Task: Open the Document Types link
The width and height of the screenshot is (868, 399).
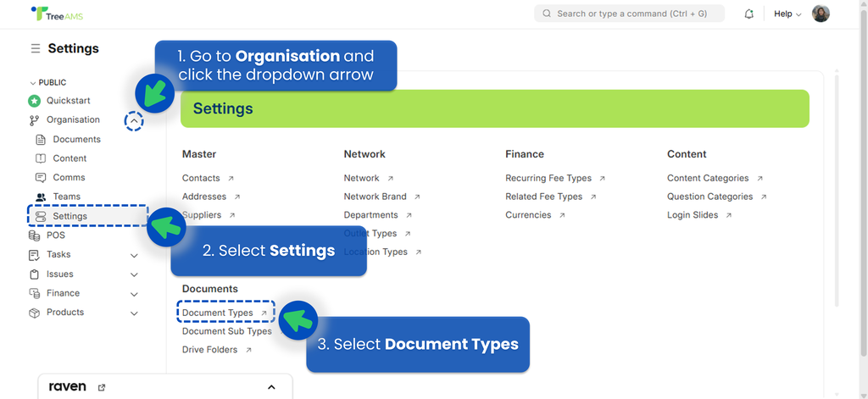Action: [x=218, y=313]
